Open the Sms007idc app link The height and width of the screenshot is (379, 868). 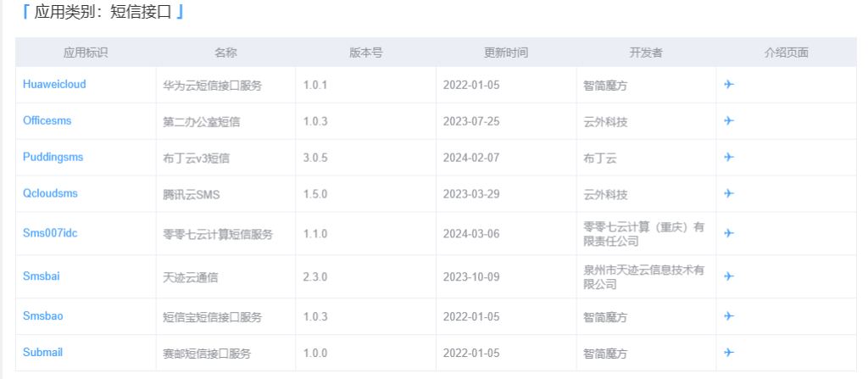[x=50, y=233]
